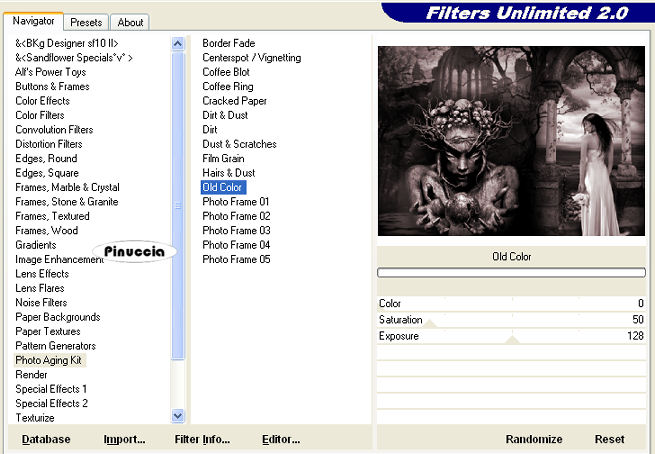Choose the Photo Frame 02 filter
Screen dimensions: 655x454
(236, 216)
